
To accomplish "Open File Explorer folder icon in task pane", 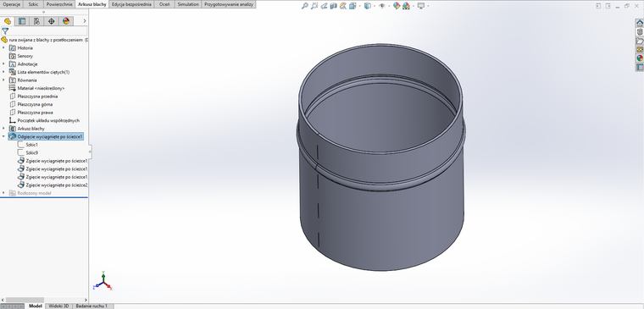I will click(x=640, y=41).
